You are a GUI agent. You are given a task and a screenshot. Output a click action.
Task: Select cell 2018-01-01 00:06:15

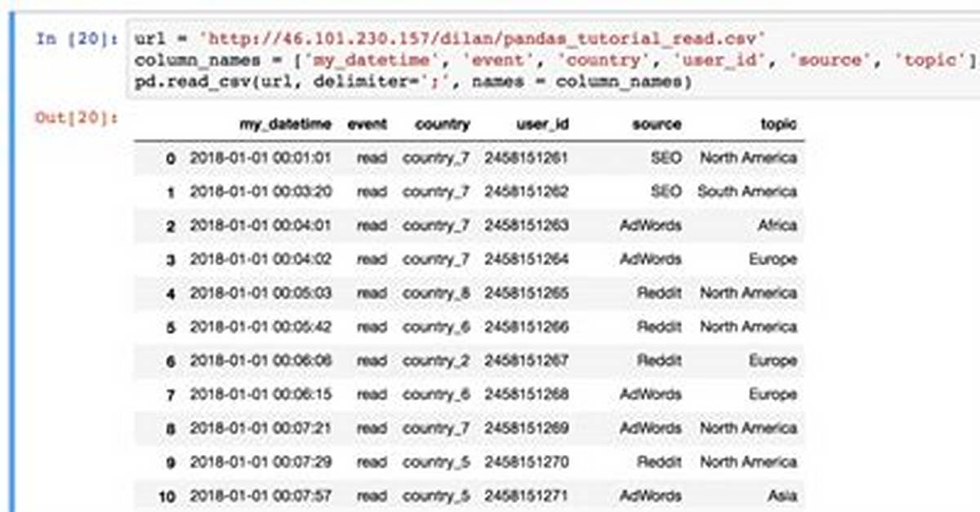261,394
